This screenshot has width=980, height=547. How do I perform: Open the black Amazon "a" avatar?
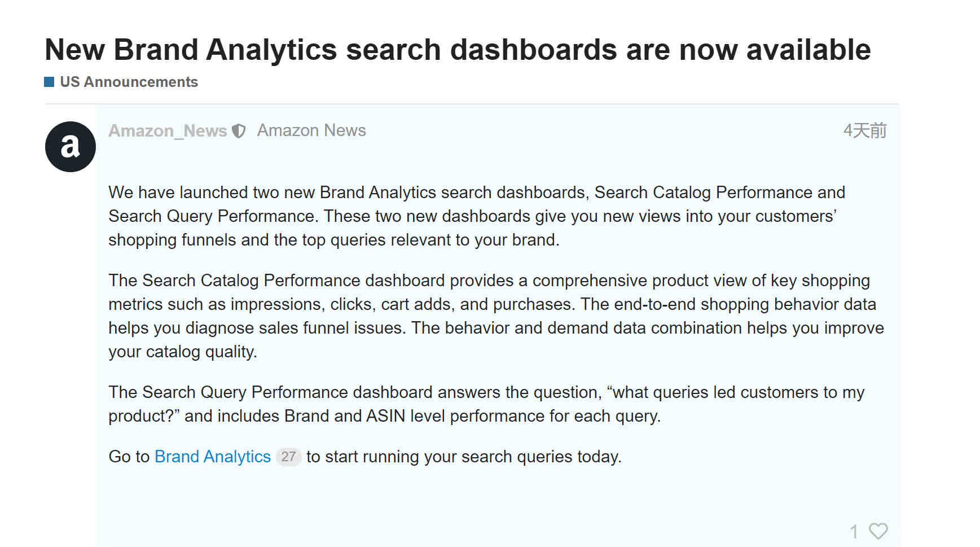(x=71, y=147)
